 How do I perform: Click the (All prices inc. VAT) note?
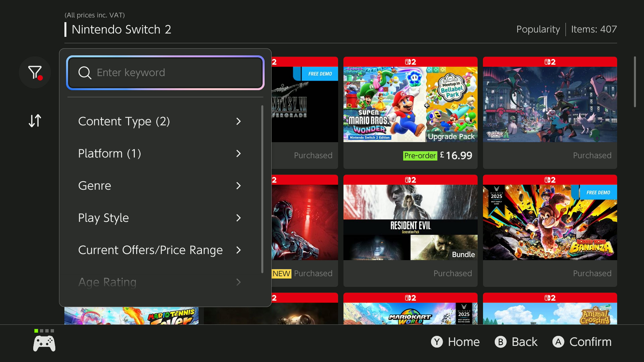coord(94,15)
